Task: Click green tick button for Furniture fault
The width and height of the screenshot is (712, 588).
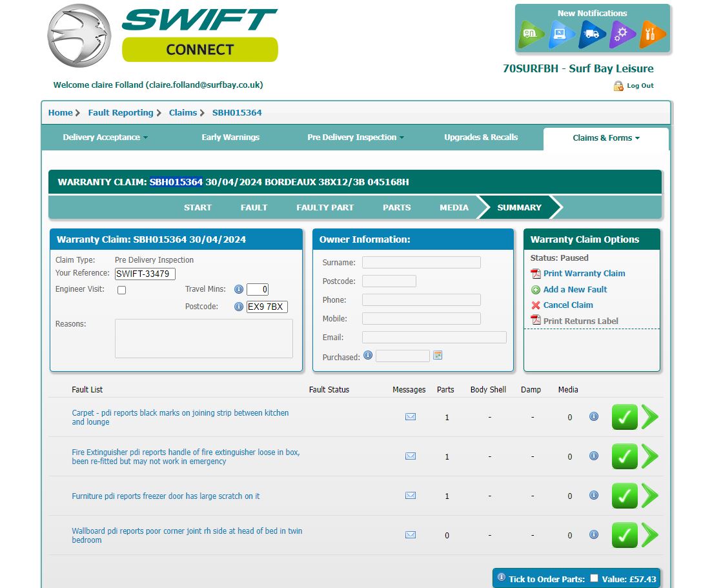Action: tap(625, 496)
